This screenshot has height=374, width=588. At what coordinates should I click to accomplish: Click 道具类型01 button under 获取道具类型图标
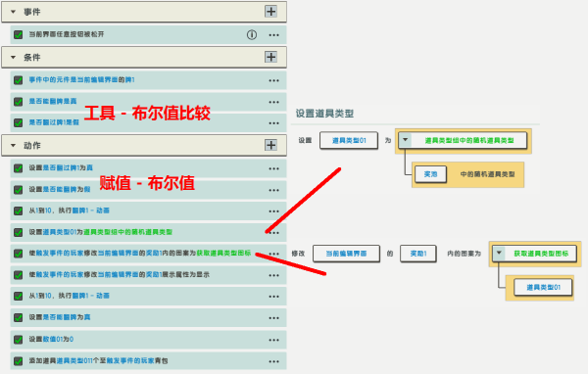pyautogui.click(x=543, y=288)
